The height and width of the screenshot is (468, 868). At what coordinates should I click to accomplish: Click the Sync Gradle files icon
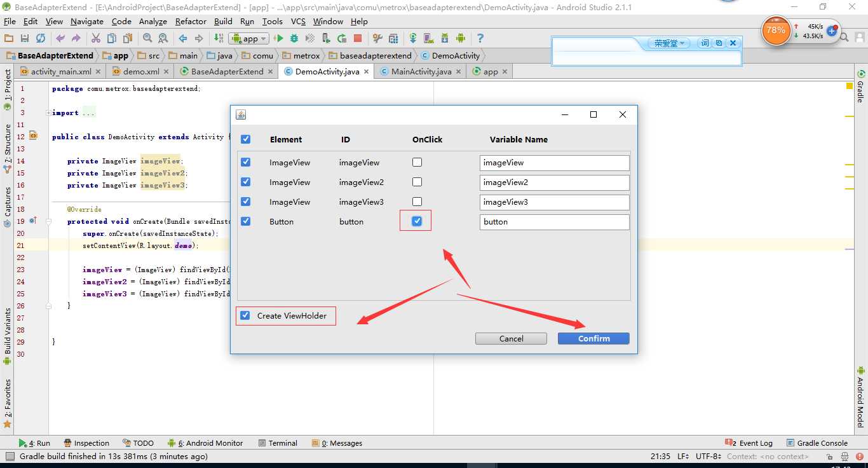coord(413,38)
